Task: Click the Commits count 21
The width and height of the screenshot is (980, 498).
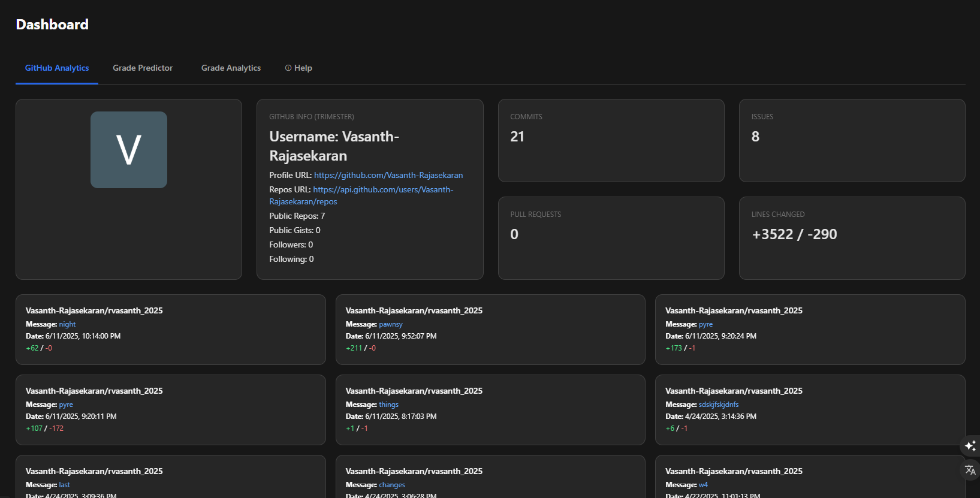Action: coord(517,137)
